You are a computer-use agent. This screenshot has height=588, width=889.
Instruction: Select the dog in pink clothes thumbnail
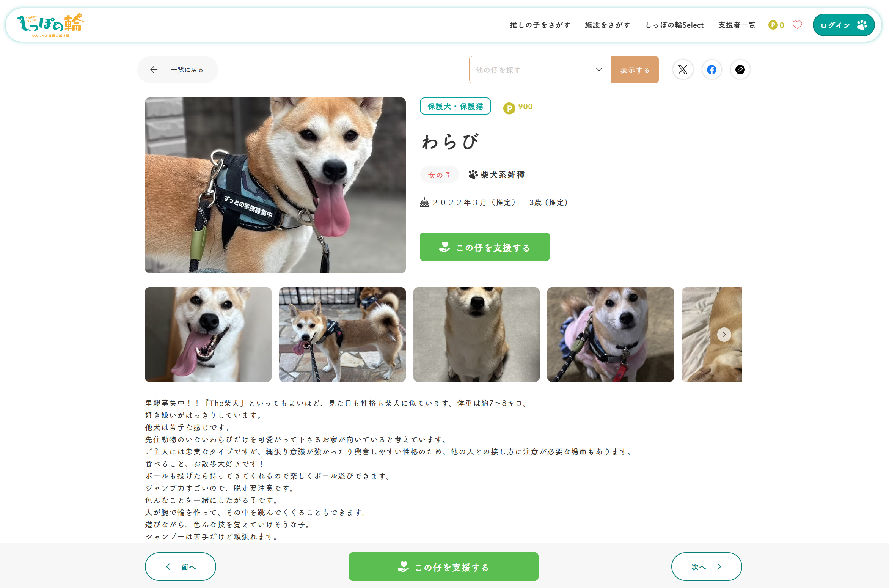pyautogui.click(x=610, y=335)
